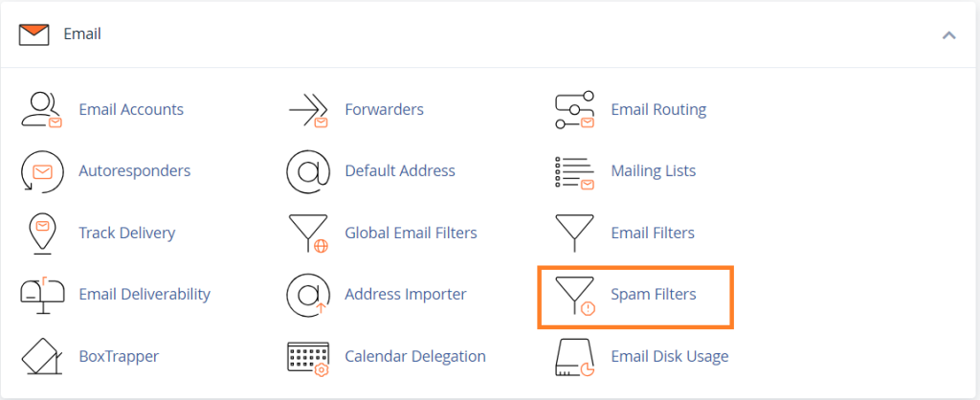Open the Email Filters text link
Image resolution: width=980 pixels, height=400 pixels.
click(653, 233)
